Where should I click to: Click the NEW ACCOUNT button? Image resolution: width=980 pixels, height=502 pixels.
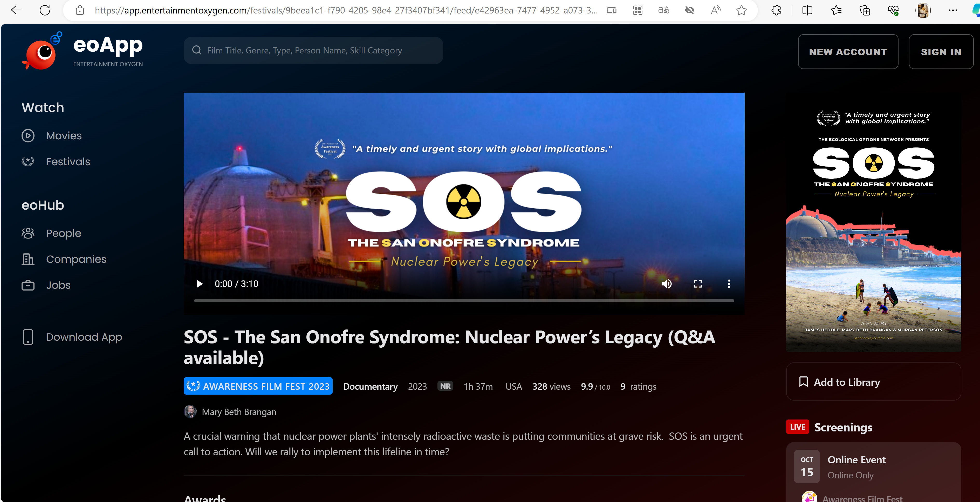[x=848, y=52]
